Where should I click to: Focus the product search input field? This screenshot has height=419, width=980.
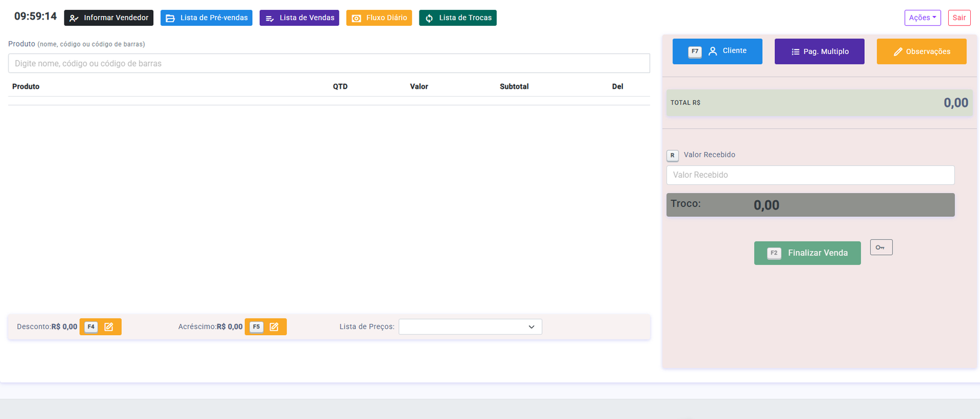[x=328, y=64]
